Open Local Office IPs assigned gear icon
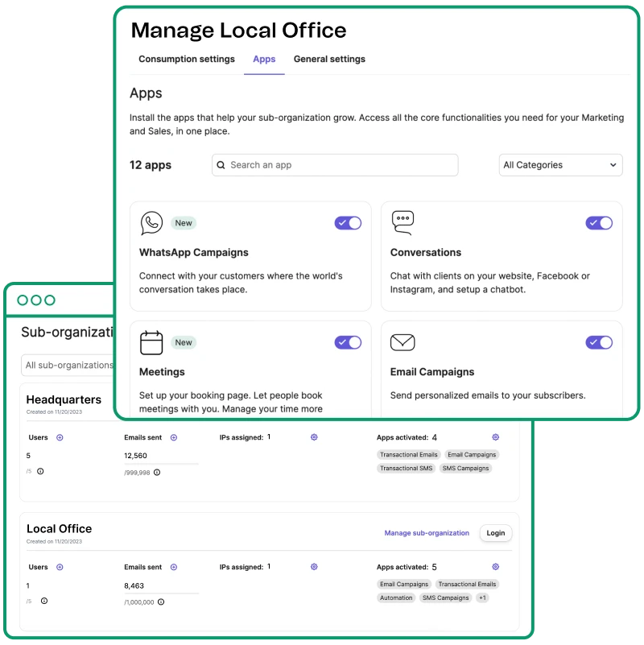644x645 pixels. tap(314, 567)
